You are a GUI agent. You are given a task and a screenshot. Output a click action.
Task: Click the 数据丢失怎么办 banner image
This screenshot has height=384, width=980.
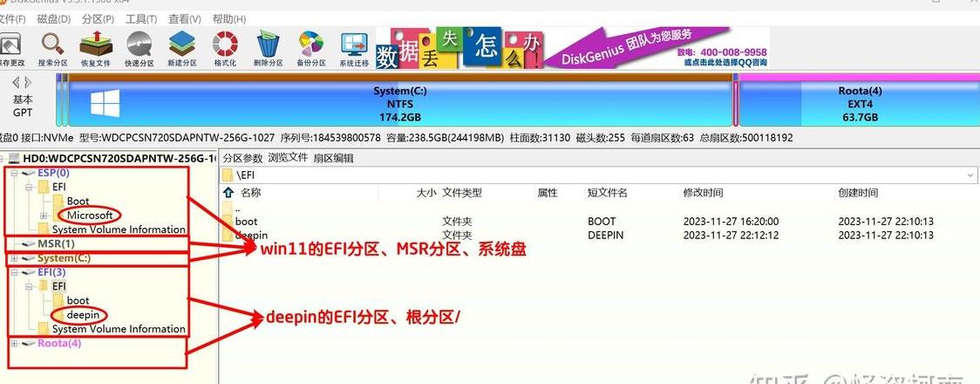pyautogui.click(x=459, y=47)
